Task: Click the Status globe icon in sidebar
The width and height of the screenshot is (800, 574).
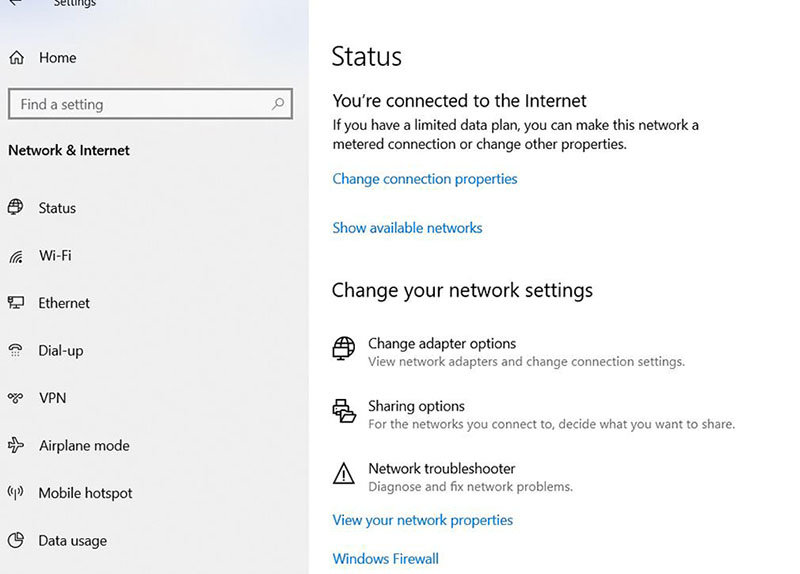Action: (15, 207)
